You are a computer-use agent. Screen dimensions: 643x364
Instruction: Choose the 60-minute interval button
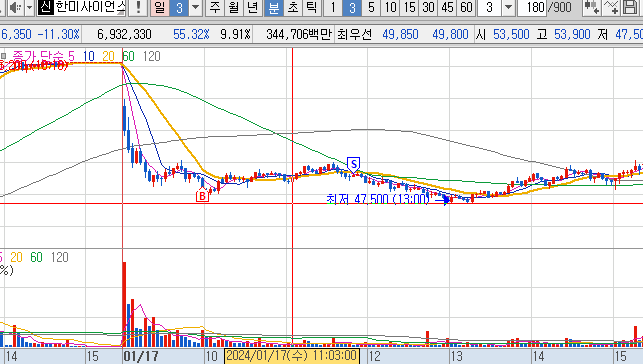466,7
